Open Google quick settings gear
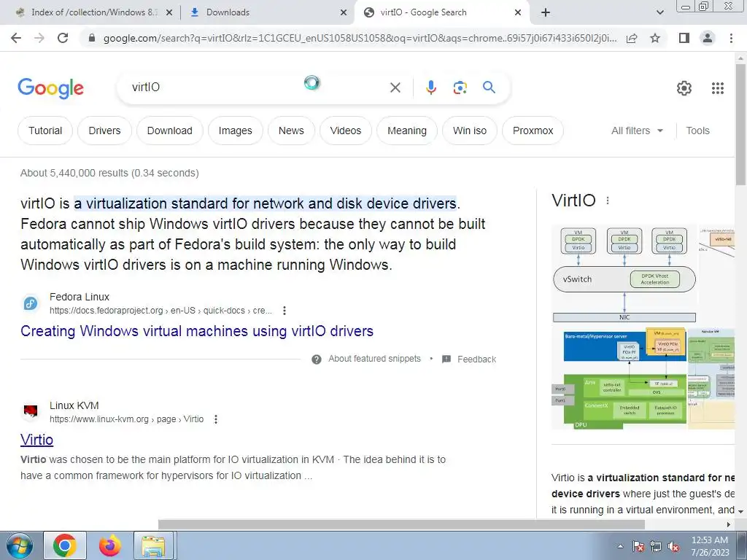The height and width of the screenshot is (560, 747). click(x=684, y=88)
